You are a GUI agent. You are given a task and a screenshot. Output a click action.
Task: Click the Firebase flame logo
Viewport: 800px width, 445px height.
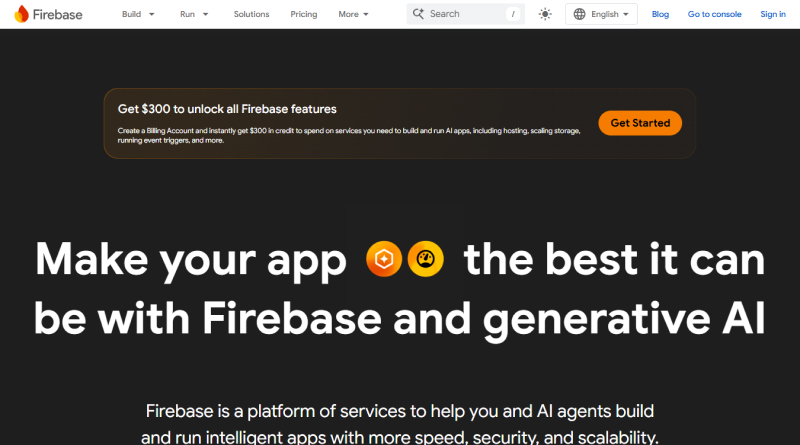(x=21, y=14)
